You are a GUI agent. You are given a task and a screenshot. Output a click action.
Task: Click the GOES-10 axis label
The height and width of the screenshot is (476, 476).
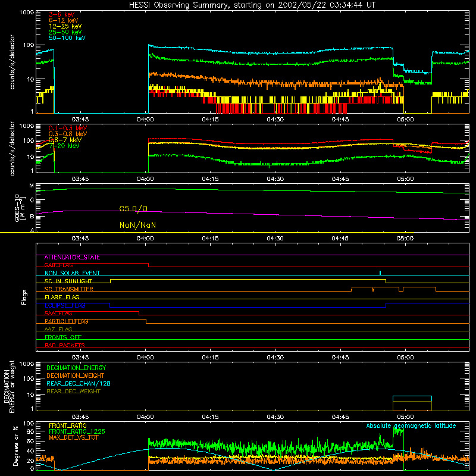point(19,208)
